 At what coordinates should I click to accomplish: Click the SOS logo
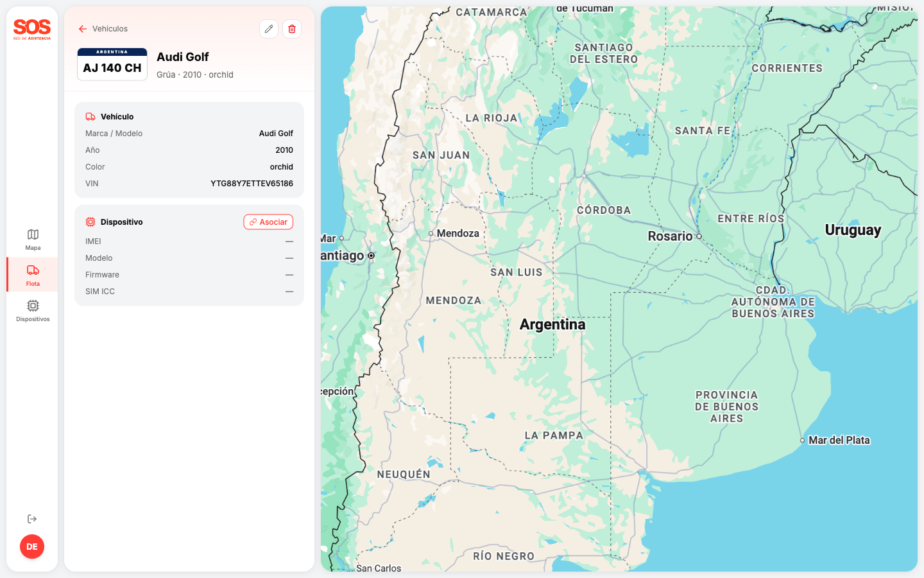pyautogui.click(x=32, y=28)
